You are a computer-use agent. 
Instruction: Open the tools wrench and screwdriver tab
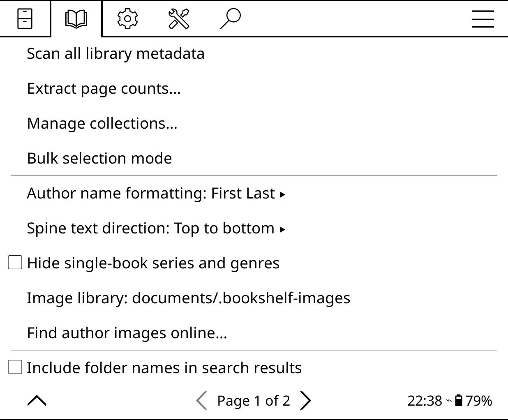pyautogui.click(x=179, y=19)
